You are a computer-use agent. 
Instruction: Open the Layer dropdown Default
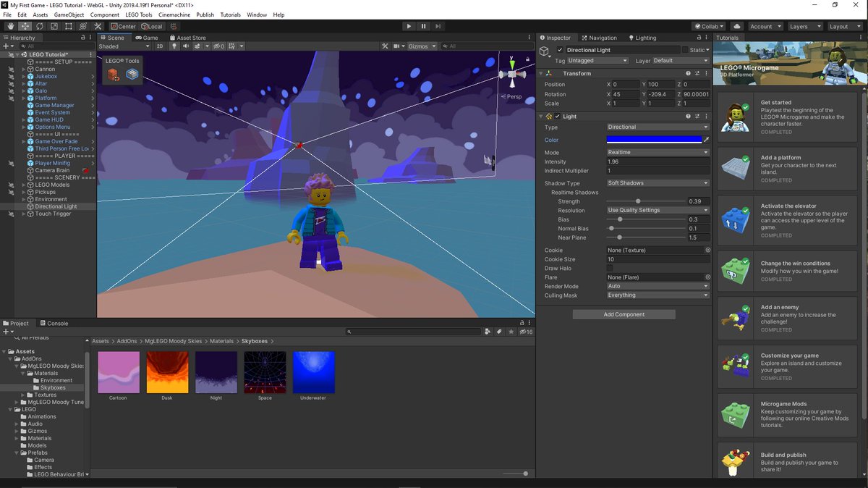click(x=681, y=61)
